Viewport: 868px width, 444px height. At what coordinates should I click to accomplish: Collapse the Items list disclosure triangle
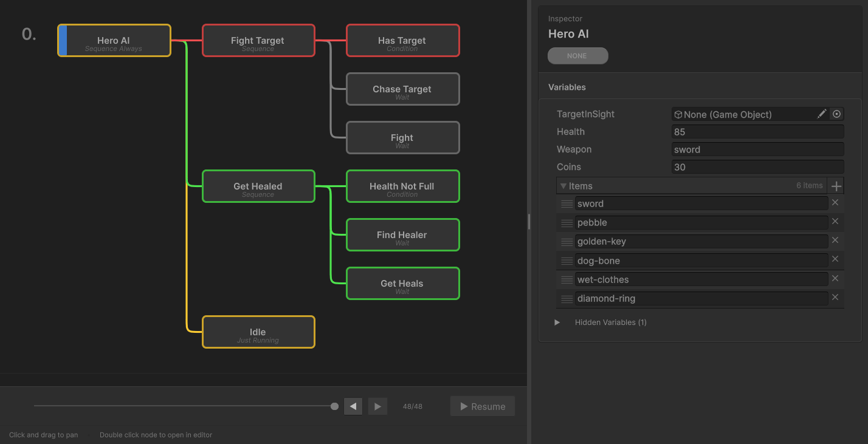[x=563, y=185]
